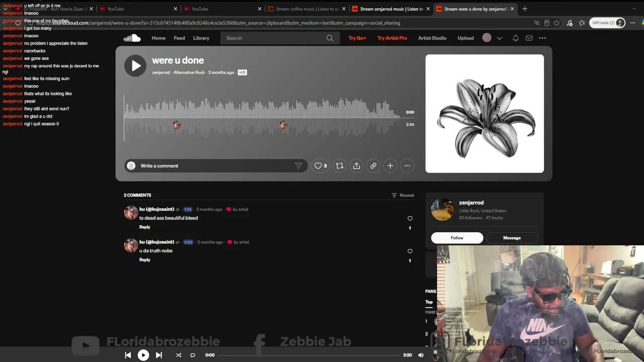The image size is (644, 362).
Task: Click the Write a comment field
Action: tap(215, 166)
